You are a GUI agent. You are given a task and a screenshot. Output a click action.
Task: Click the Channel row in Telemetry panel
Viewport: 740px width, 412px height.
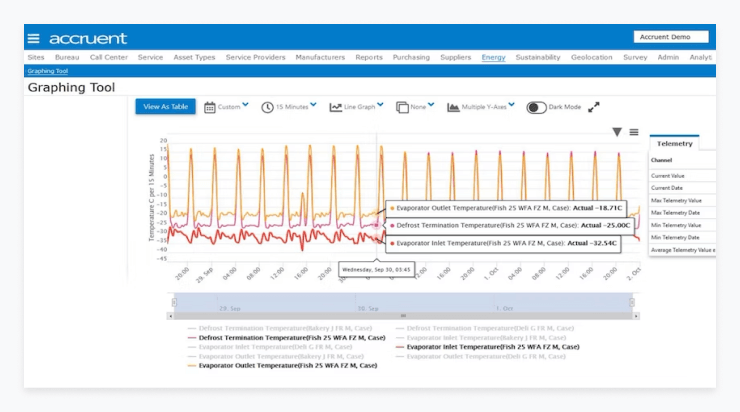(682, 160)
